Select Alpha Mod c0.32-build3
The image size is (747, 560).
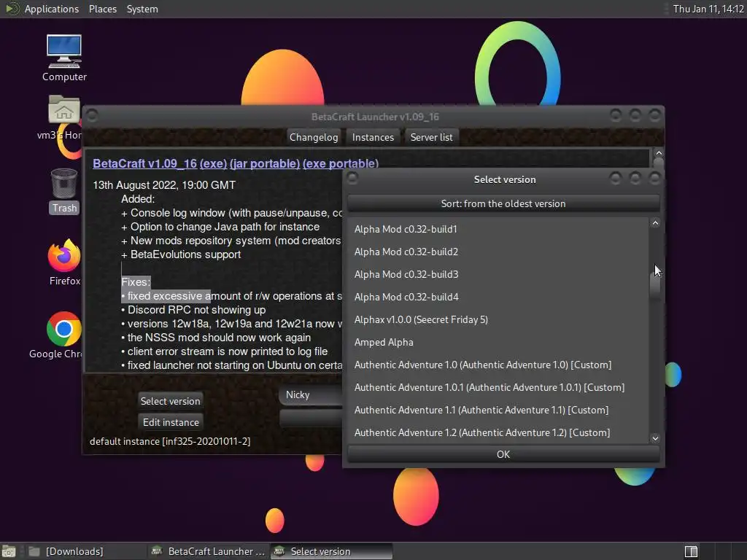498,274
